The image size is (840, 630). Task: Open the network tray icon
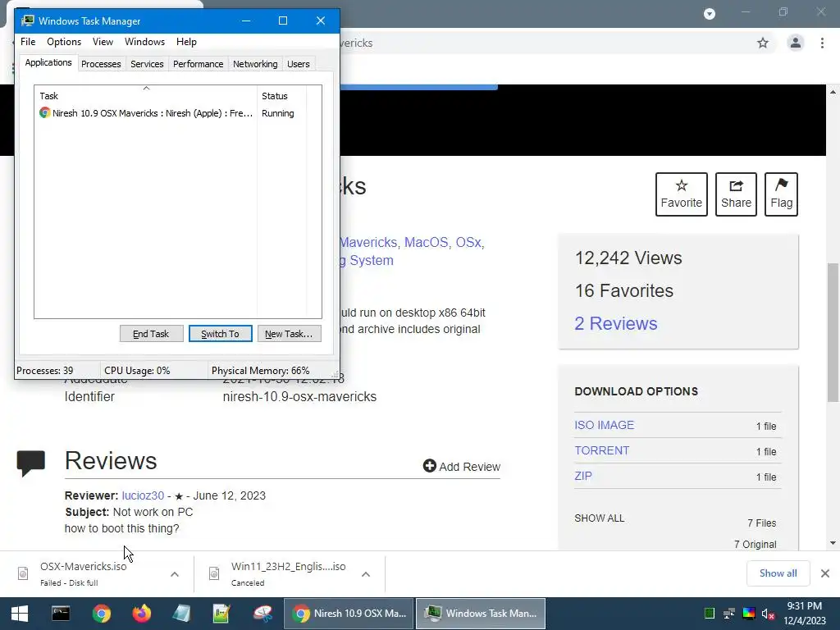coord(729,614)
